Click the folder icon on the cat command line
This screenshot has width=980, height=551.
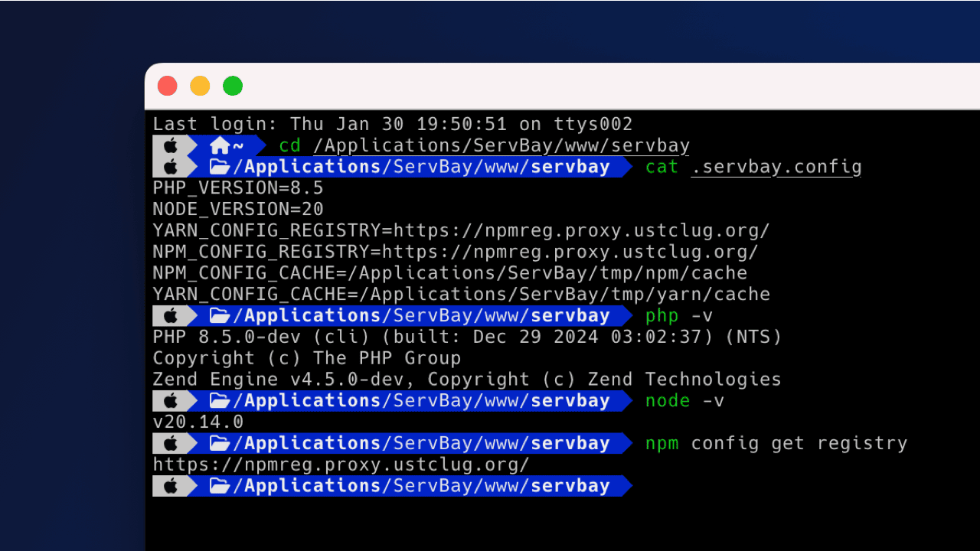tap(220, 167)
